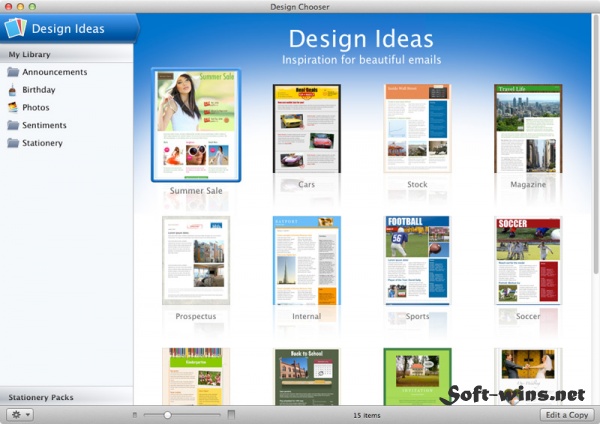Click the My Library section header
The width and height of the screenshot is (600, 424).
click(x=67, y=54)
